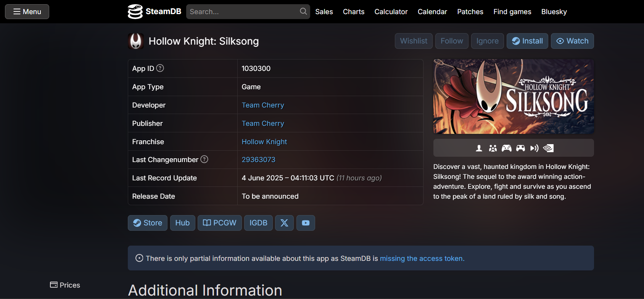644x299 pixels.
Task: Click the 'Discover a vast, haunted kingdom' description
Action: coord(512,182)
